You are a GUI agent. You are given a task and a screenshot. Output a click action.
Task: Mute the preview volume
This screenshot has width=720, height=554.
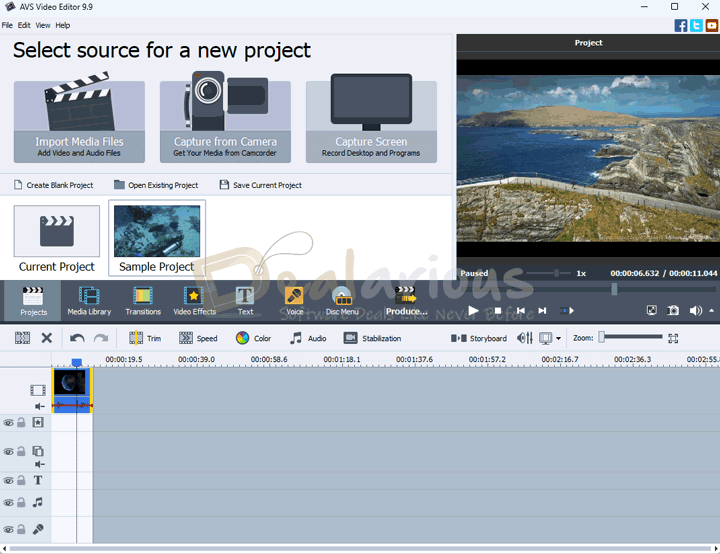tap(696, 311)
